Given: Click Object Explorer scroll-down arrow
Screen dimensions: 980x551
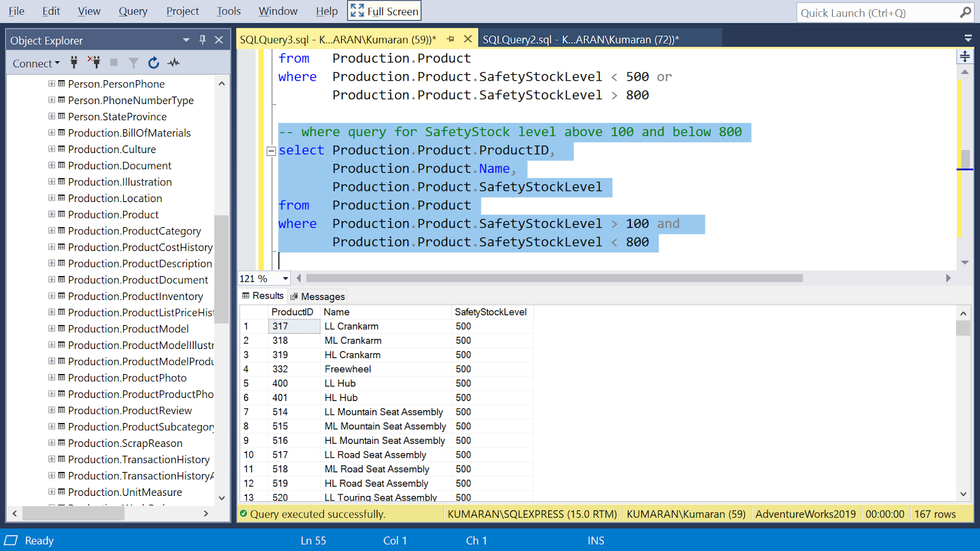Looking at the screenshot, I should tap(222, 498).
